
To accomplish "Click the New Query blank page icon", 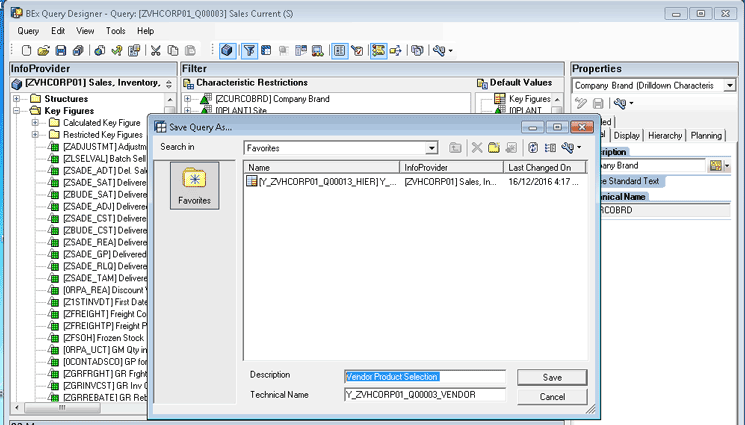I will [26, 50].
